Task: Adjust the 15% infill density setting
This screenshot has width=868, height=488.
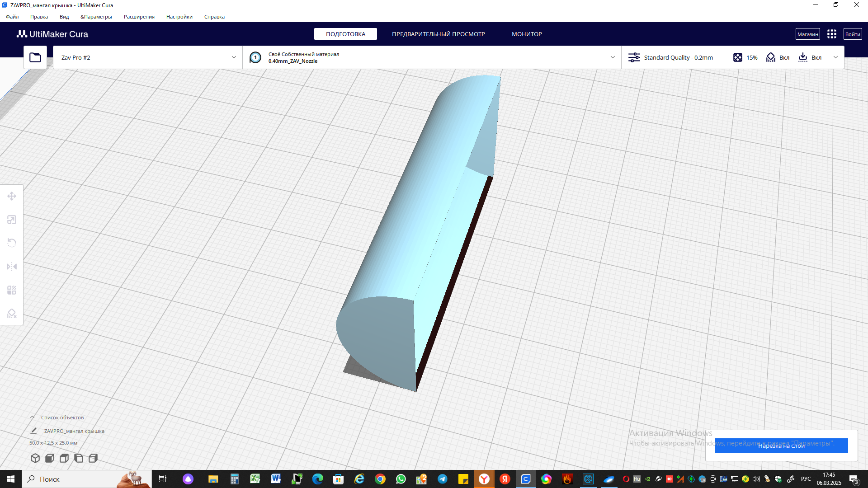Action: tap(746, 57)
